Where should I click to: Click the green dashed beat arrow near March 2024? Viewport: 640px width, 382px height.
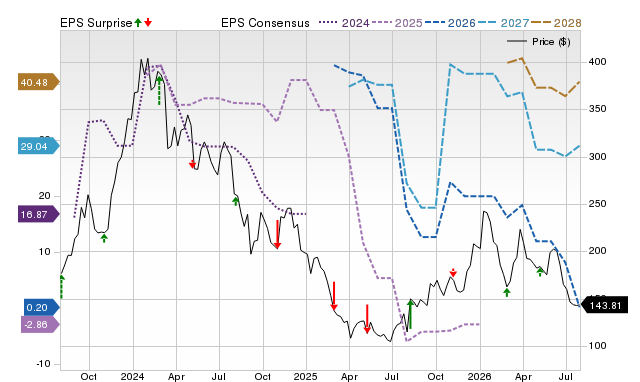(159, 91)
